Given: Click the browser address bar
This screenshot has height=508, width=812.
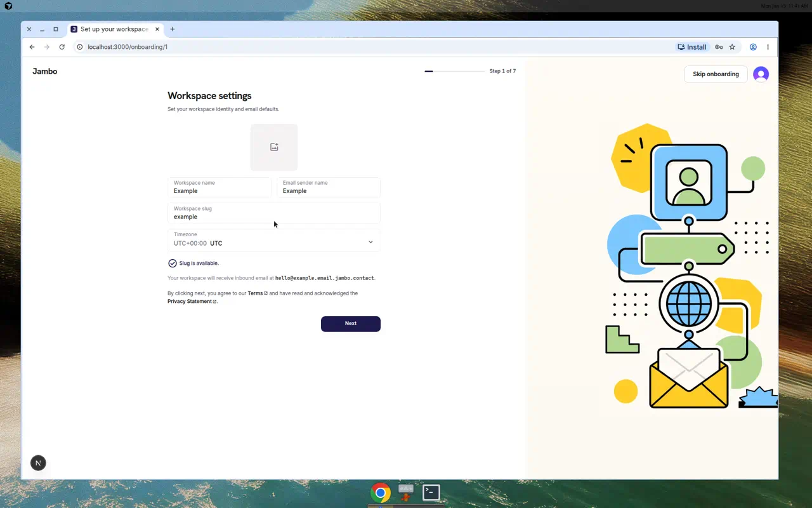Looking at the screenshot, I should [374, 47].
